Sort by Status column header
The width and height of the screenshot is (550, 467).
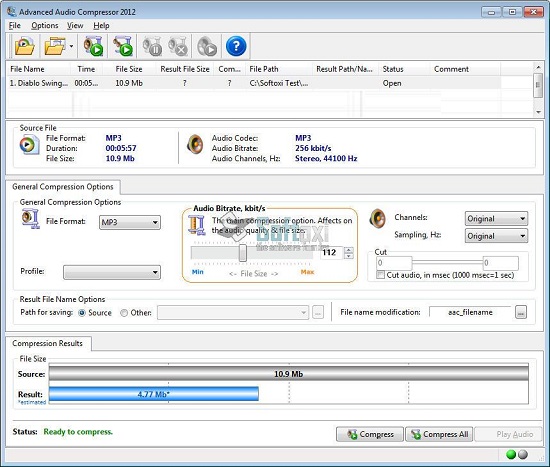[404, 69]
